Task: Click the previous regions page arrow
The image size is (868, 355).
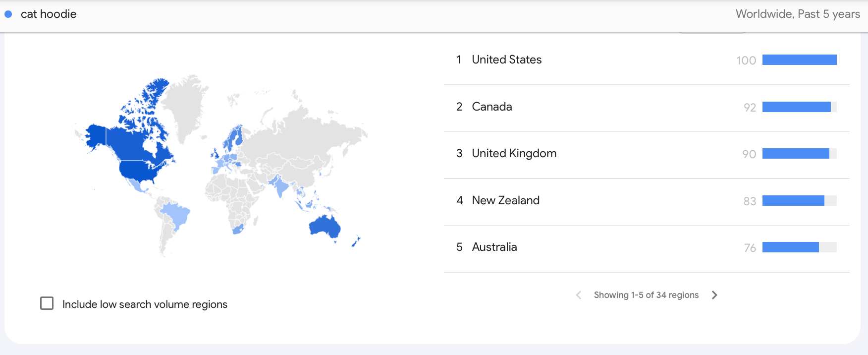Action: [x=578, y=295]
